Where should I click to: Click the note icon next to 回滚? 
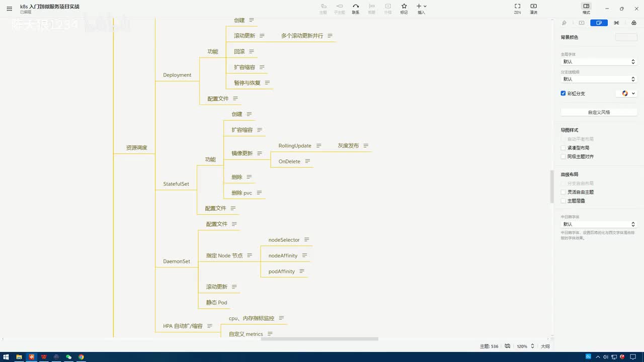pyautogui.click(x=252, y=51)
